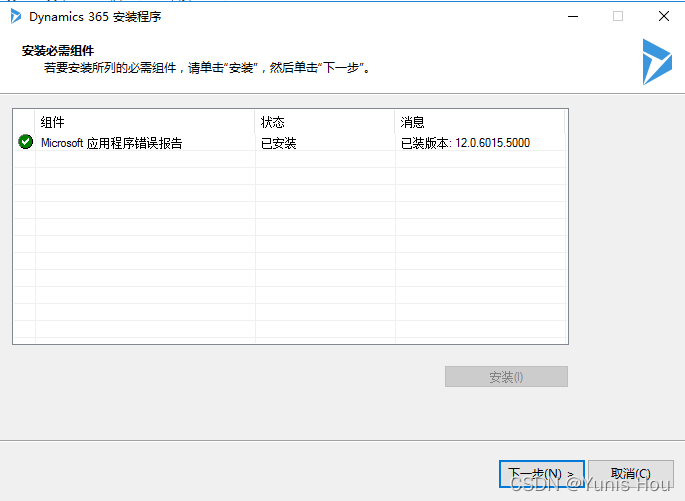Click the 安装必需组件 heading text
Image resolution: width=685 pixels, height=501 pixels.
58,51
